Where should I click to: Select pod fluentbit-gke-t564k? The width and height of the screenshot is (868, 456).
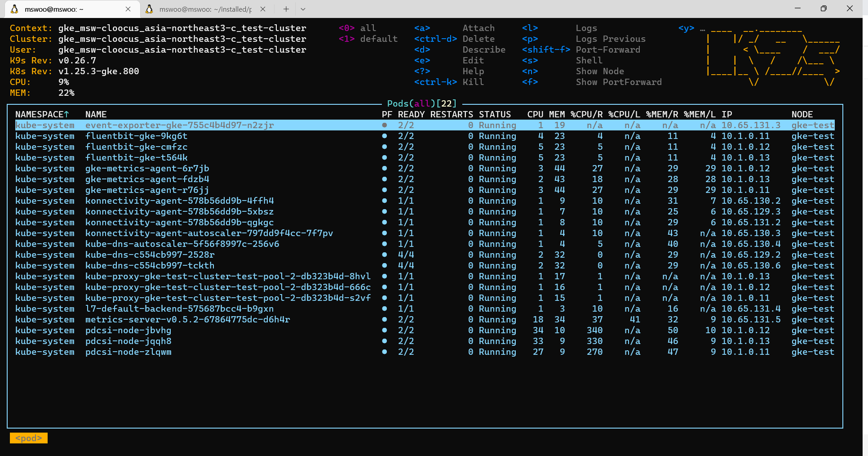tap(425, 157)
